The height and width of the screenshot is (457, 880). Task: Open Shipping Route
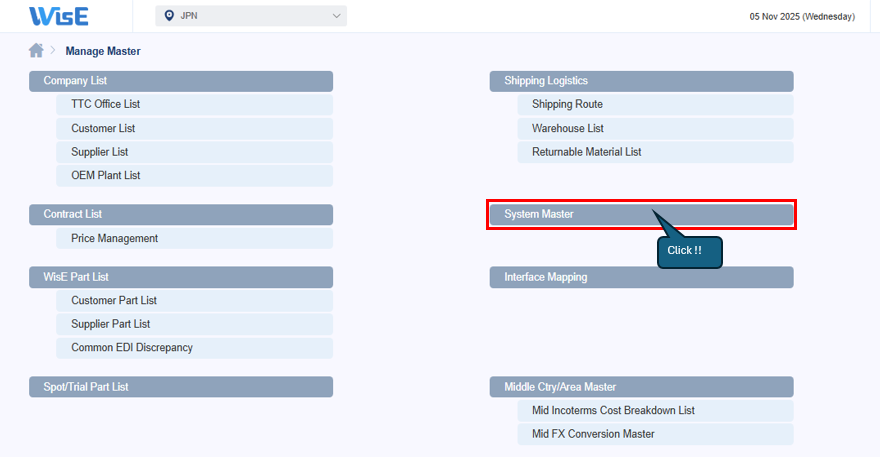[x=567, y=104]
